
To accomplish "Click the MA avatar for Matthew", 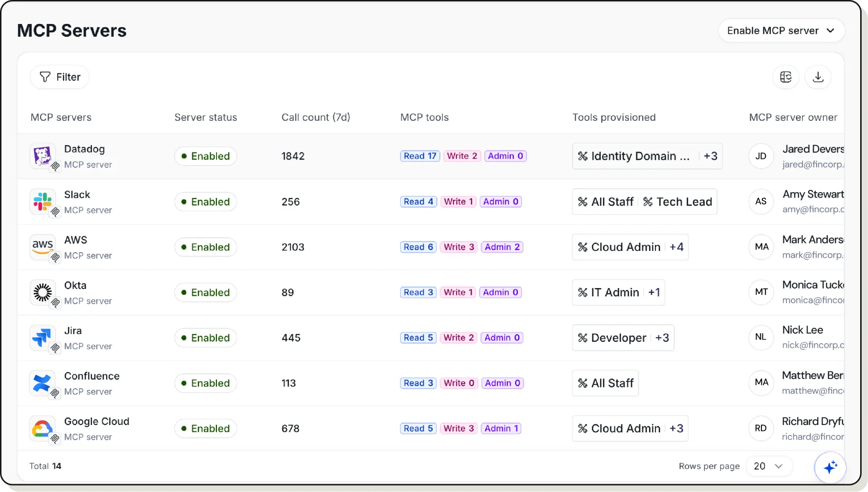I will point(761,382).
